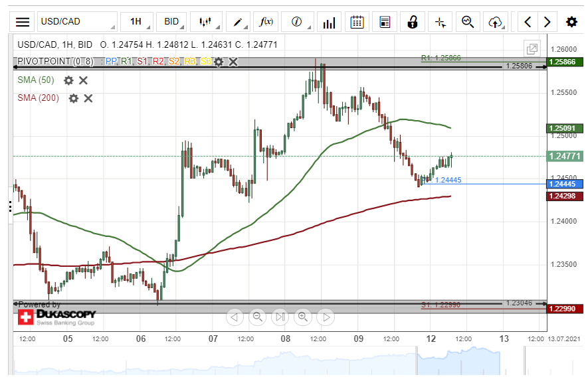Click the cloud upload icon
The height and width of the screenshot is (381, 588).
pos(494,22)
